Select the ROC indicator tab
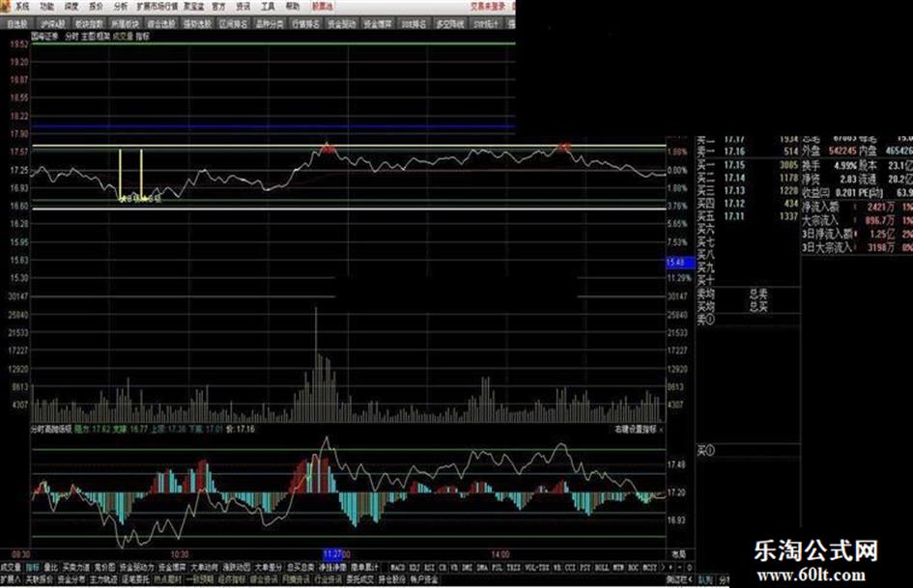This screenshot has width=913, height=588. (634, 567)
